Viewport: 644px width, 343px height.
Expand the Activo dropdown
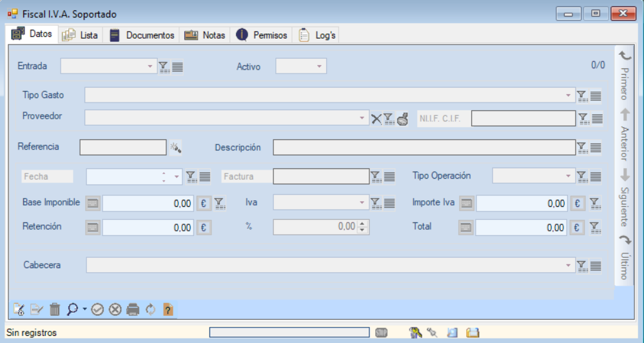pos(319,66)
